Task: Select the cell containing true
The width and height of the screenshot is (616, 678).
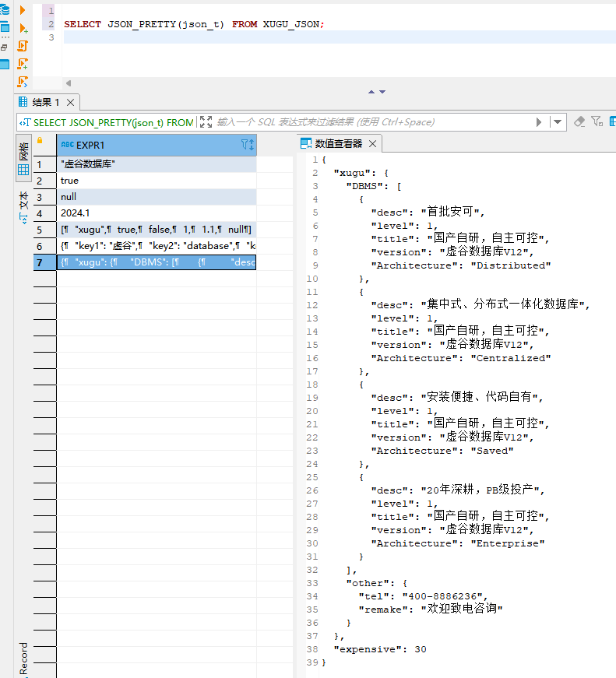Action: [157, 181]
